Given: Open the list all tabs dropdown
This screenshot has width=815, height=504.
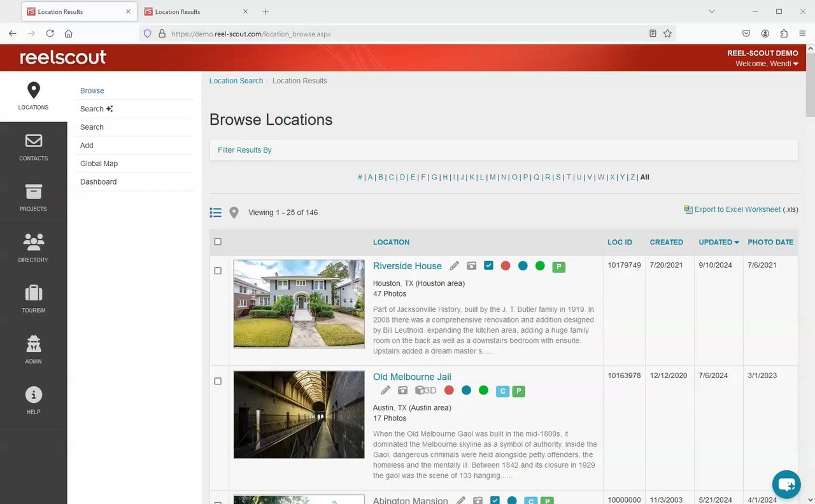Looking at the screenshot, I should click(712, 11).
